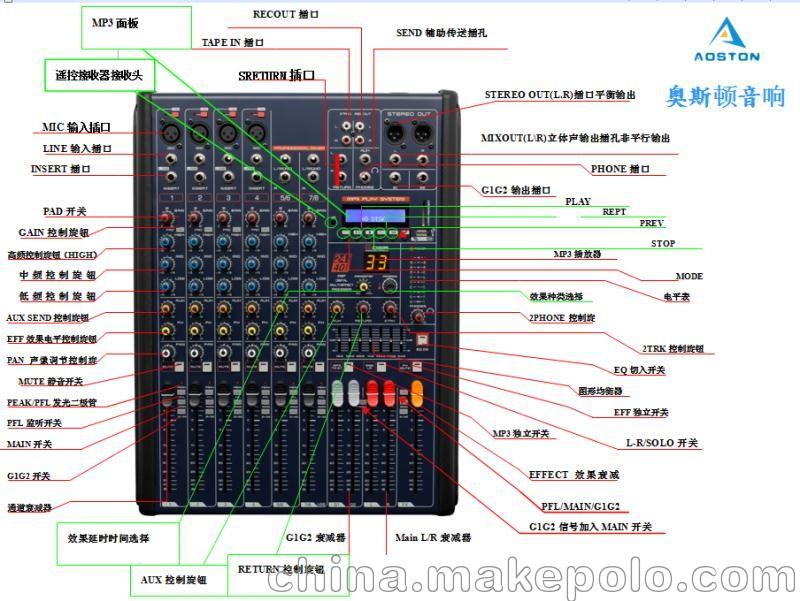800x601 pixels.
Task: Click channel 1 red GAIN knob
Action: click(166, 219)
